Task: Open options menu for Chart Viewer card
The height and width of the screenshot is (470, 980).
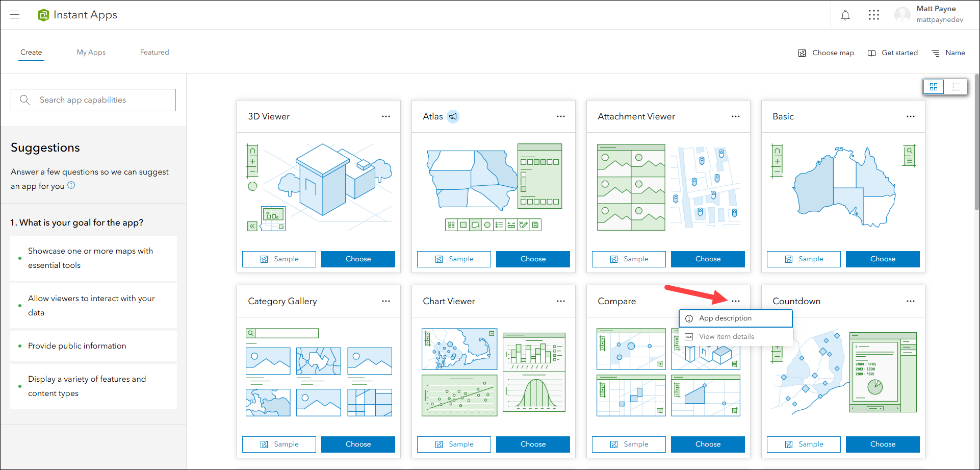Action: pos(561,301)
